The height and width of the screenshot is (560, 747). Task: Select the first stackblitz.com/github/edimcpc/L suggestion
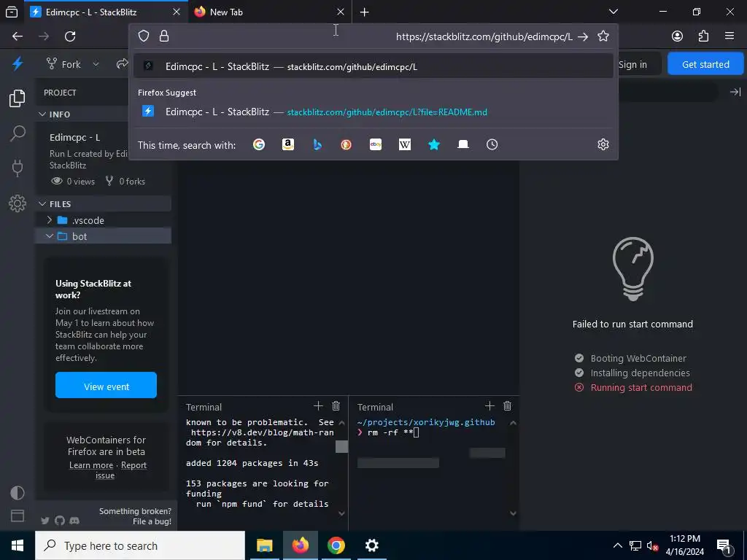click(373, 66)
